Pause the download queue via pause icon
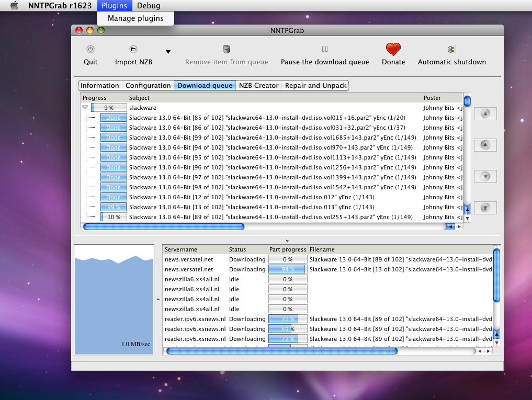The image size is (532, 400). [325, 49]
